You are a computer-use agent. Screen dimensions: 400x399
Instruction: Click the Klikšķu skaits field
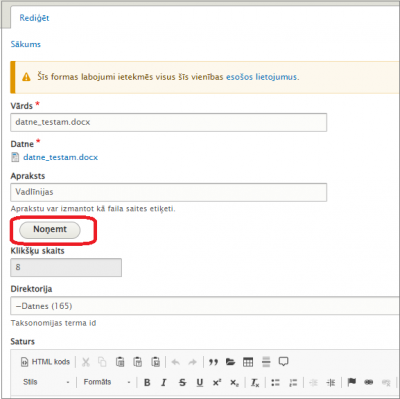coord(66,267)
